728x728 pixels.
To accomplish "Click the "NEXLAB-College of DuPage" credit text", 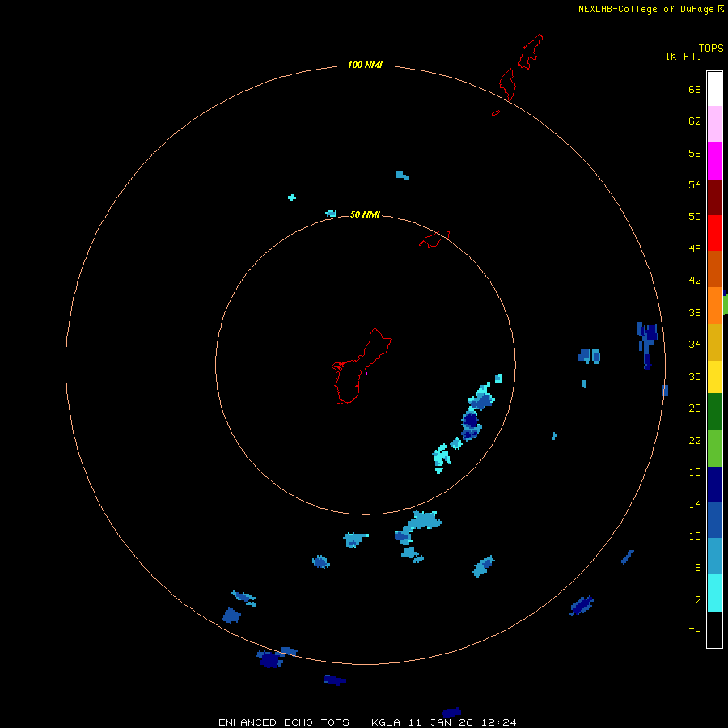I will pos(645,9).
